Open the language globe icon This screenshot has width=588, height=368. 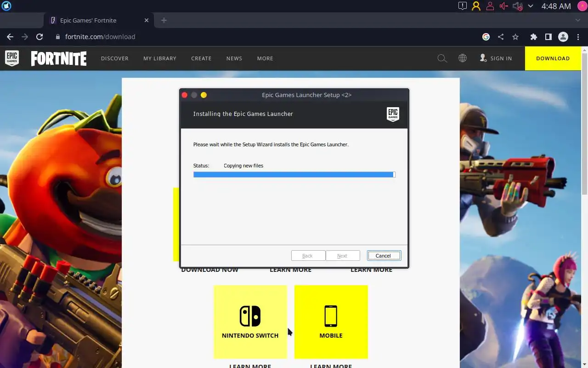(x=463, y=58)
